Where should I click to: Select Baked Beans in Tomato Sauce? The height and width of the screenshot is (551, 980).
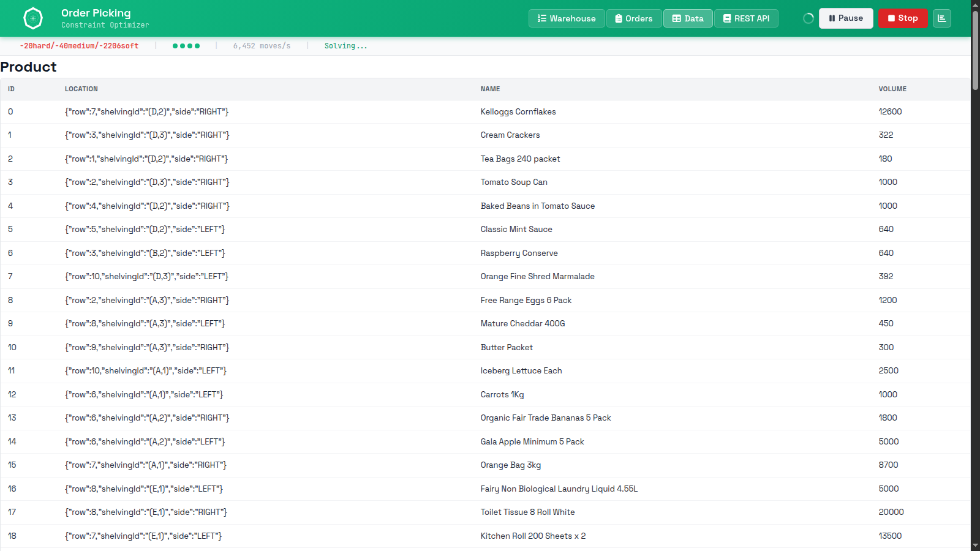click(x=538, y=206)
